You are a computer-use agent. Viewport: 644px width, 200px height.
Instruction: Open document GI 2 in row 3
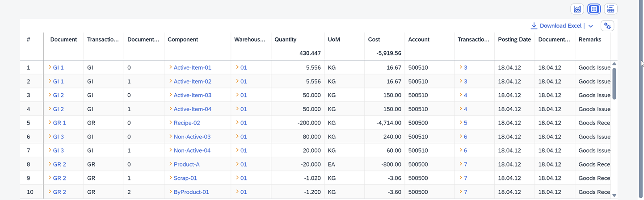[58, 95]
